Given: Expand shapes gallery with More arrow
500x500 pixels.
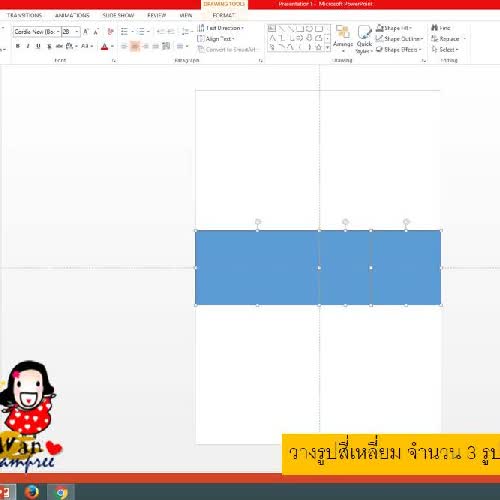Looking at the screenshot, I should coord(328,48).
